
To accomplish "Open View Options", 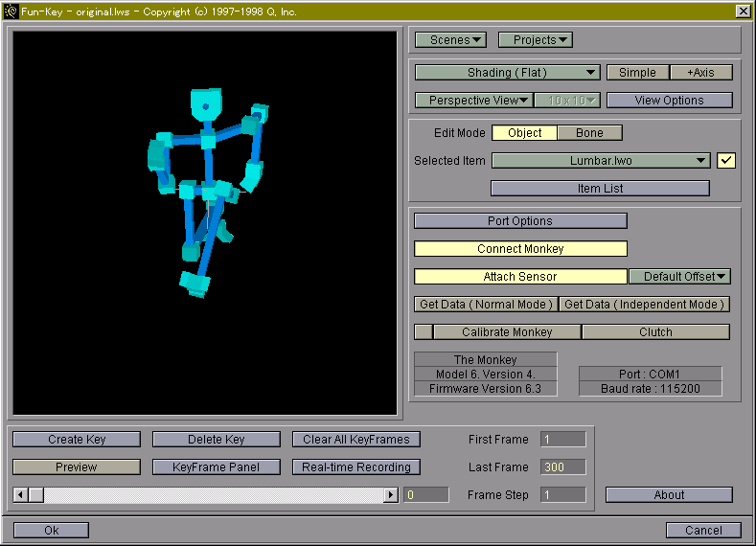I will coord(669,101).
